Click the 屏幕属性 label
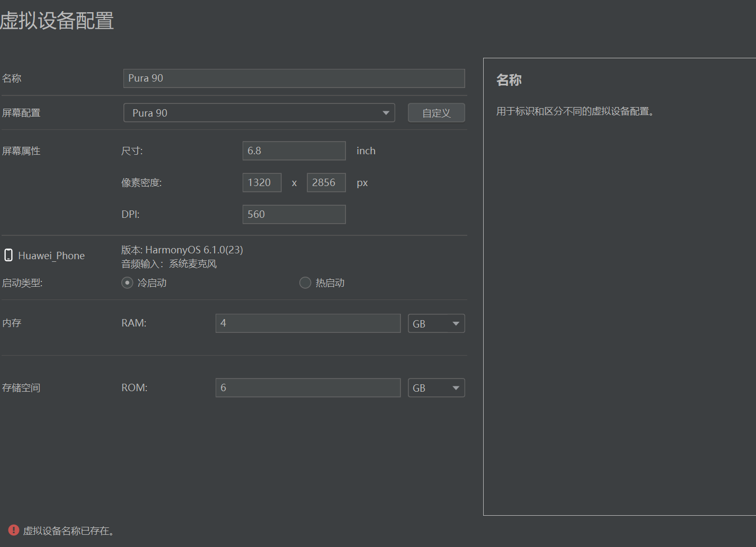Screen dimensions: 756x547 coord(21,151)
